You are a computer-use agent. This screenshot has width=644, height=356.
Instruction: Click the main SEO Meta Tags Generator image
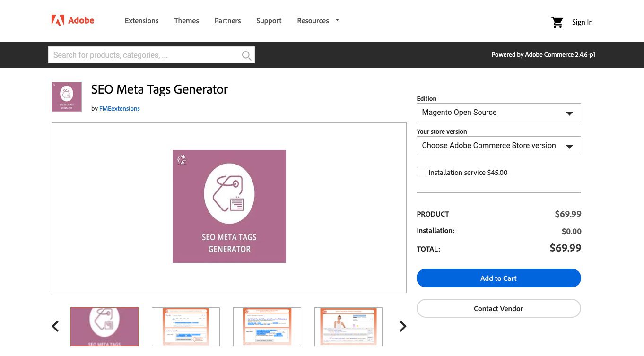click(x=229, y=206)
